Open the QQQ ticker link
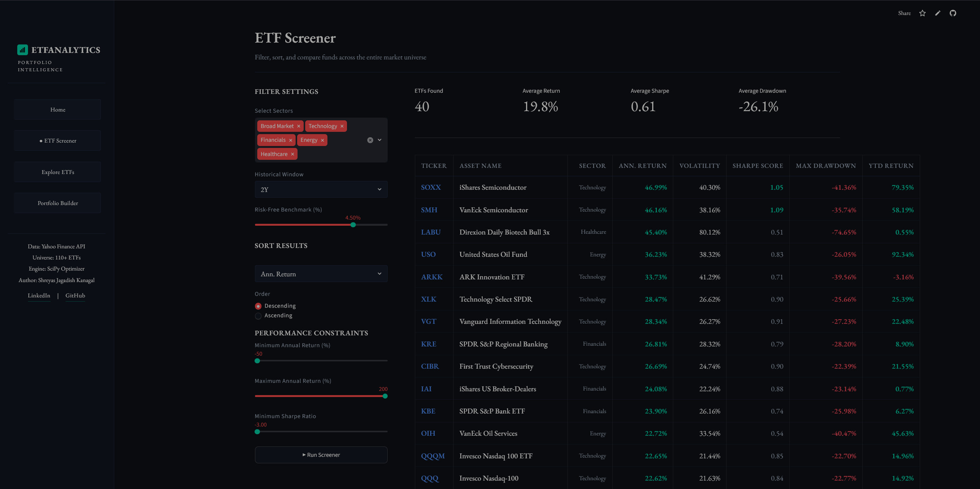Image resolution: width=980 pixels, height=489 pixels. tap(430, 478)
